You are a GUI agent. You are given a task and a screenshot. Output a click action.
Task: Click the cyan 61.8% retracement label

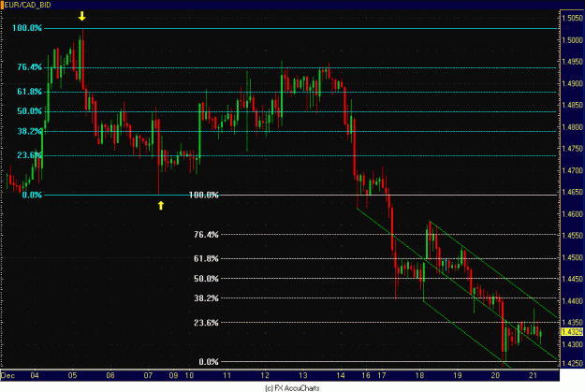coord(29,92)
